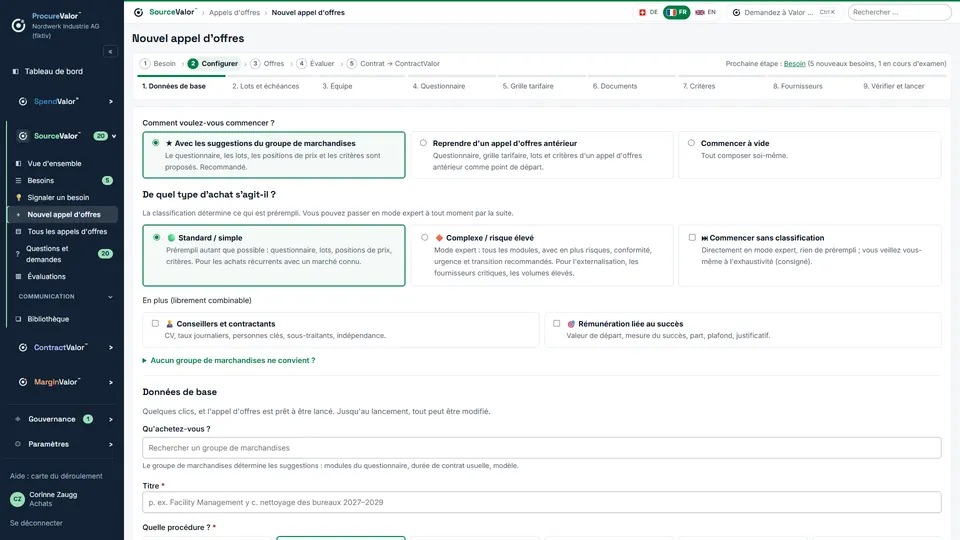The image size is (960, 540).
Task: Check Conseillers et contractants checkbox
Action: click(x=156, y=323)
